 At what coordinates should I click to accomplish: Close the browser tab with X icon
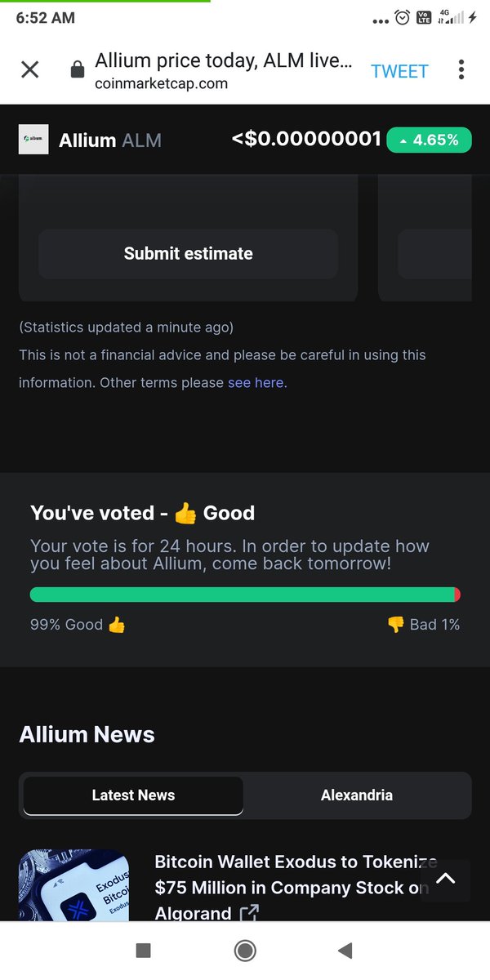click(29, 70)
